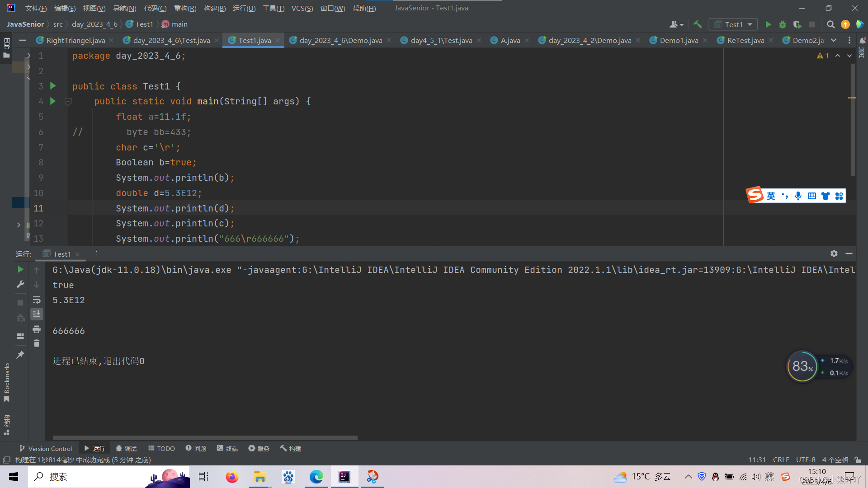Open Test1 run configuration dropdown

pyautogui.click(x=733, y=24)
